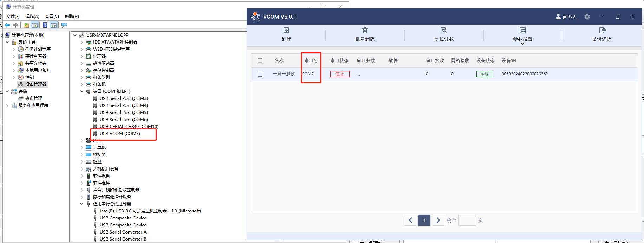Select 事件查看器 in the left tree
Image resolution: width=644 pixels, height=243 pixels.
[x=35, y=56]
